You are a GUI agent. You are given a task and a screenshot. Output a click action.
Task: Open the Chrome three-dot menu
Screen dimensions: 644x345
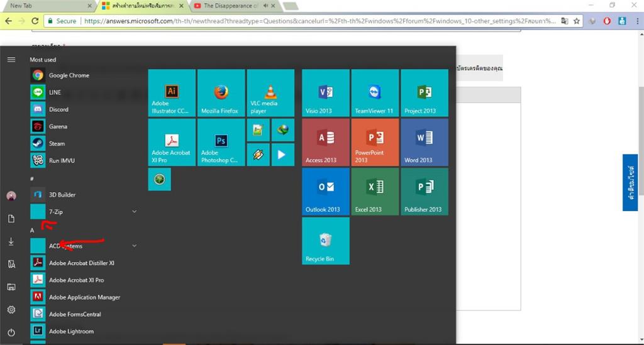coord(638,21)
